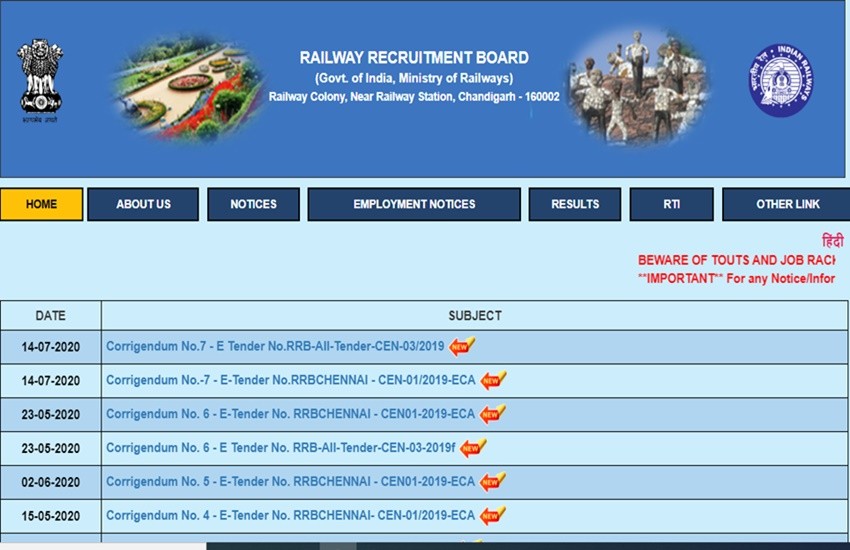
Task: Open the HOME menu tab
Action: 41,204
